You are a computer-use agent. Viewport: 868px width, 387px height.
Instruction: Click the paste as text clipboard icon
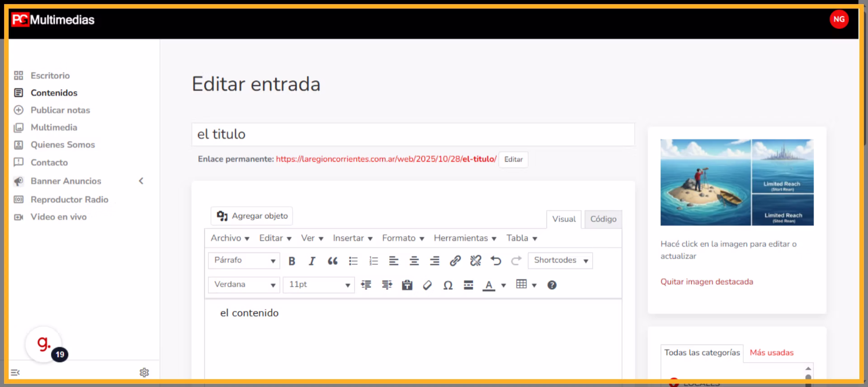(407, 285)
